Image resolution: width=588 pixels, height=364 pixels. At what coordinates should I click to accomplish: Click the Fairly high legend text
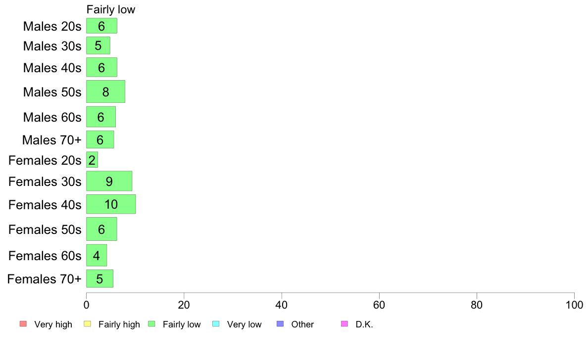click(119, 324)
